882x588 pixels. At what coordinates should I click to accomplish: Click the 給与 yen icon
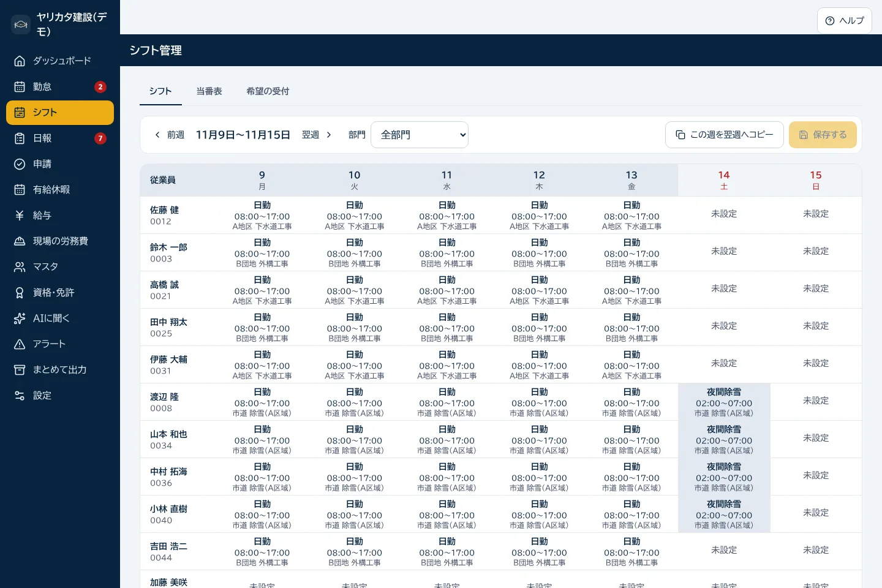(x=20, y=215)
